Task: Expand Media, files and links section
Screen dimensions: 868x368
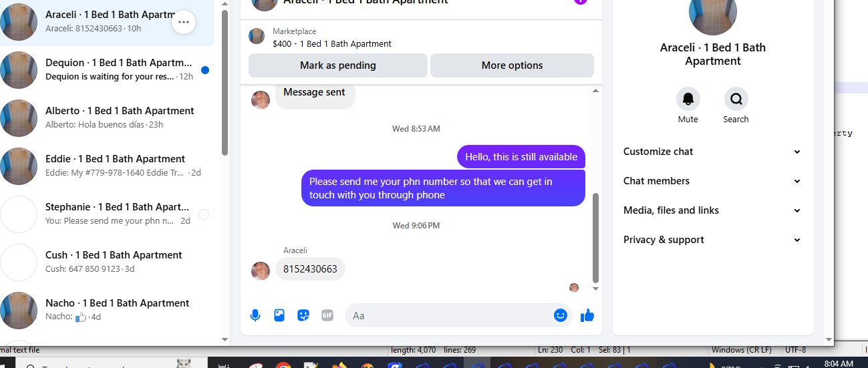Action: click(x=712, y=210)
